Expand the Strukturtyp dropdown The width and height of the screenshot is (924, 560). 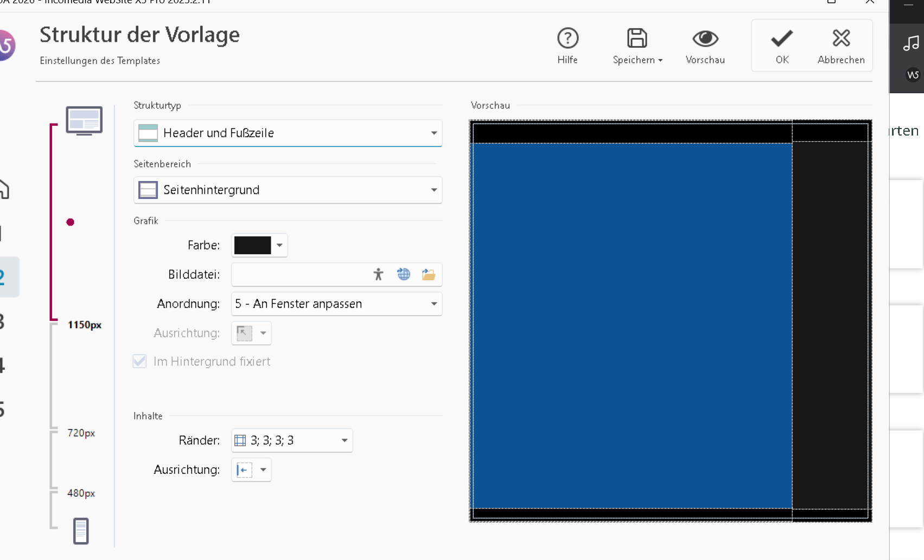[x=434, y=133]
